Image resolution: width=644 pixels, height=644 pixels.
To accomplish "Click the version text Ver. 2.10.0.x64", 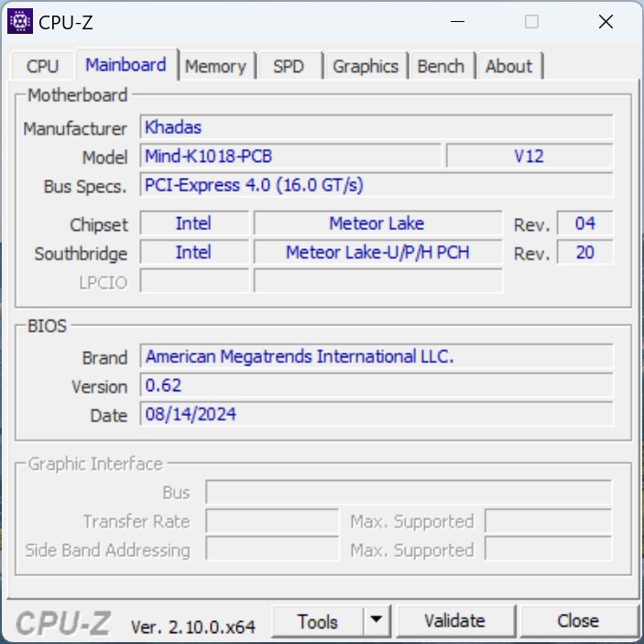I will [x=193, y=627].
